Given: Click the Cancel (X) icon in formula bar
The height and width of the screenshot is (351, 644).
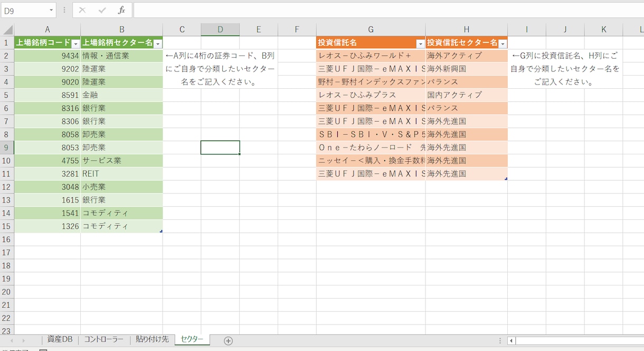Looking at the screenshot, I should point(82,10).
